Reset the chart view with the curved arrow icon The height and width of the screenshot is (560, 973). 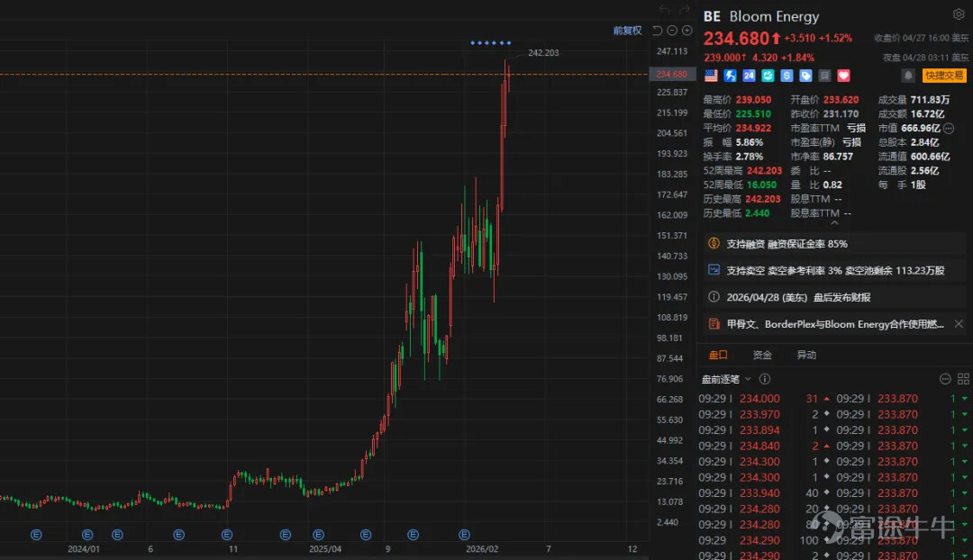click(657, 31)
